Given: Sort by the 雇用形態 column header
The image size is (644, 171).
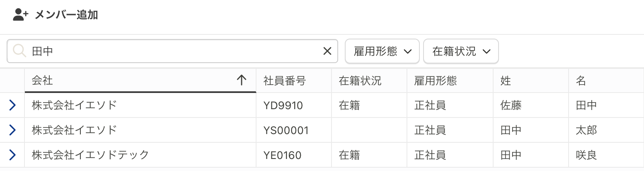Looking at the screenshot, I should click(450, 81).
